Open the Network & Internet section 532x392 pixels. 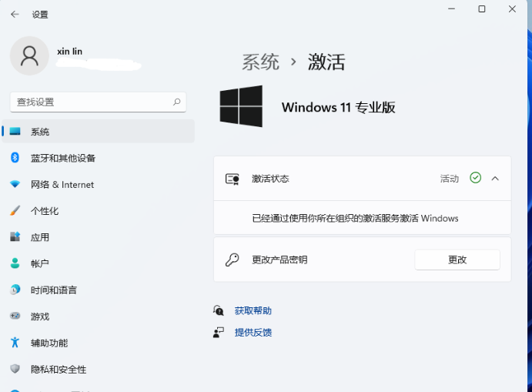[62, 185]
